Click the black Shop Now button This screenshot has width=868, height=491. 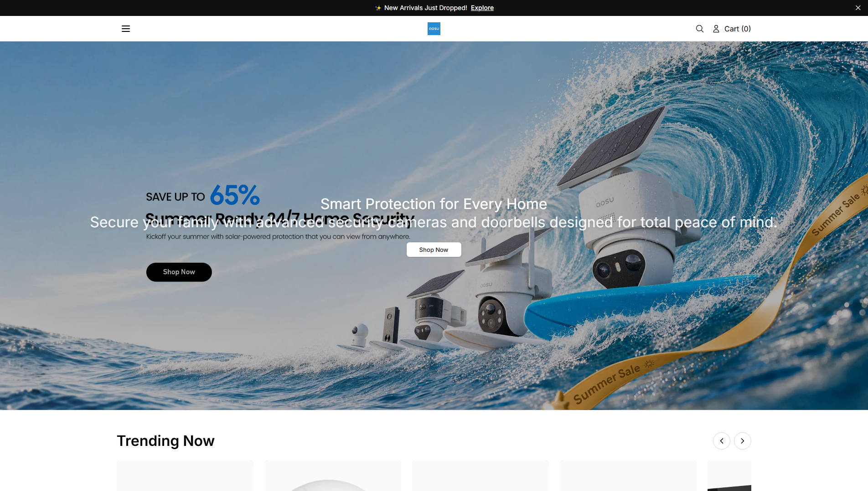tap(179, 272)
